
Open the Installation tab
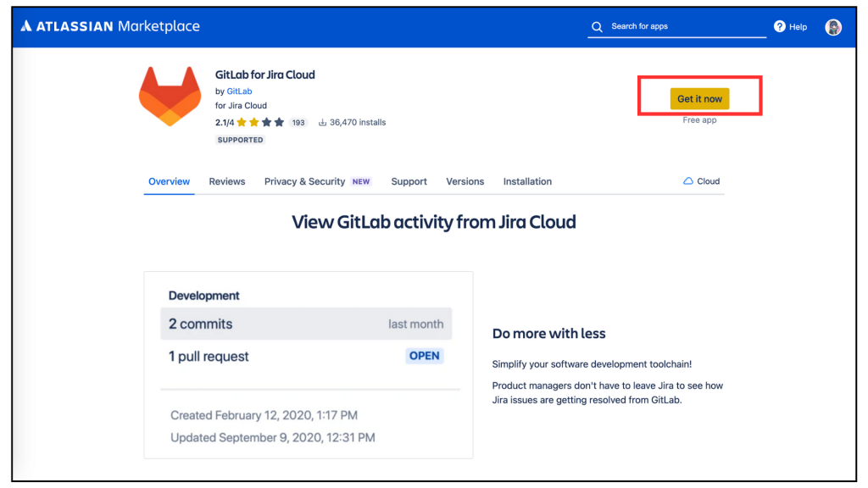point(527,181)
